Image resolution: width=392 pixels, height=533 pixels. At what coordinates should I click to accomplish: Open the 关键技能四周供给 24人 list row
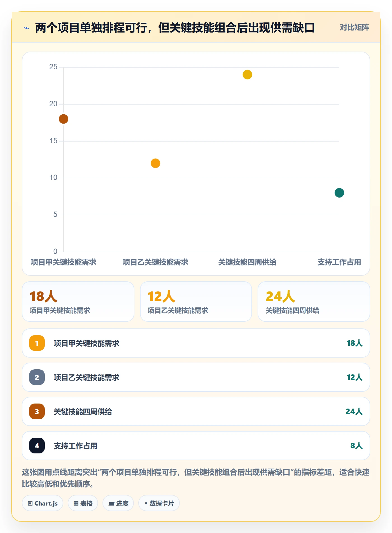click(196, 411)
